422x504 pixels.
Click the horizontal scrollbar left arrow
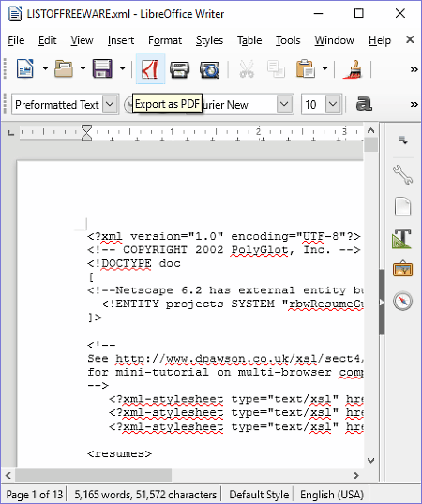(x=8, y=475)
